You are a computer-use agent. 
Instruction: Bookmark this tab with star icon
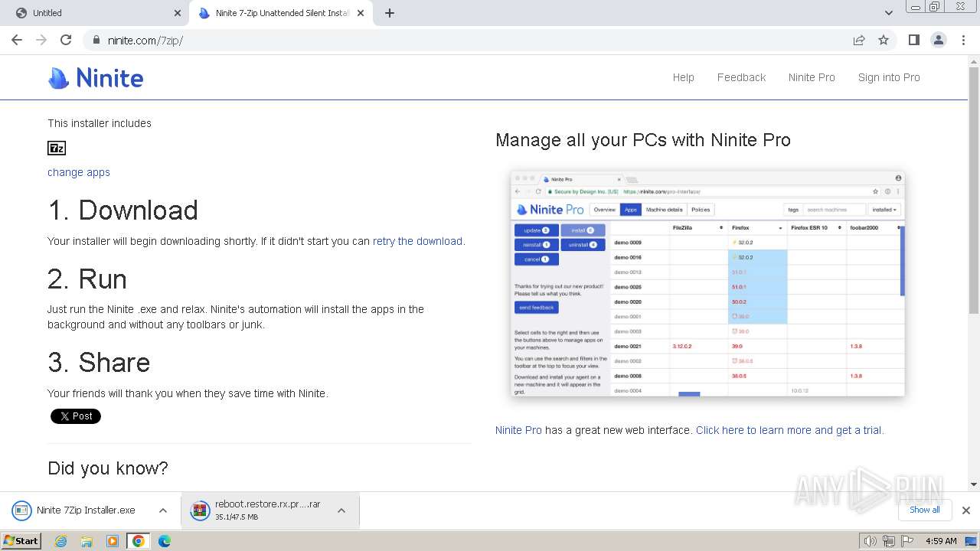pos(884,40)
